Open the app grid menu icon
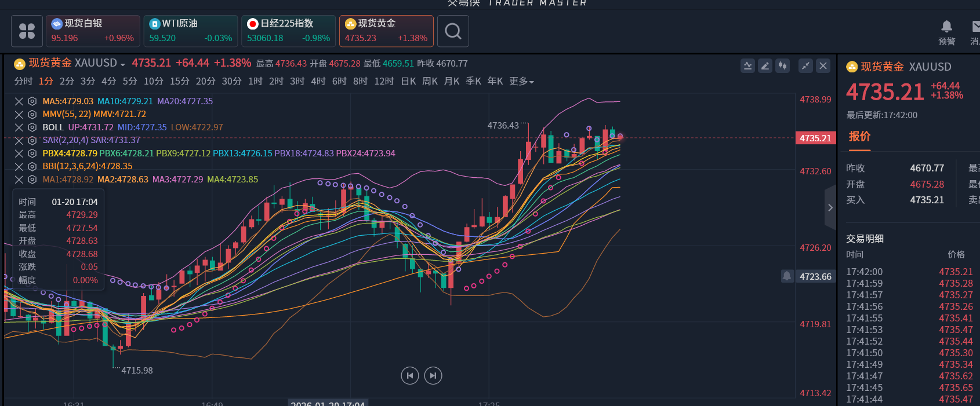The image size is (980, 406). click(27, 31)
